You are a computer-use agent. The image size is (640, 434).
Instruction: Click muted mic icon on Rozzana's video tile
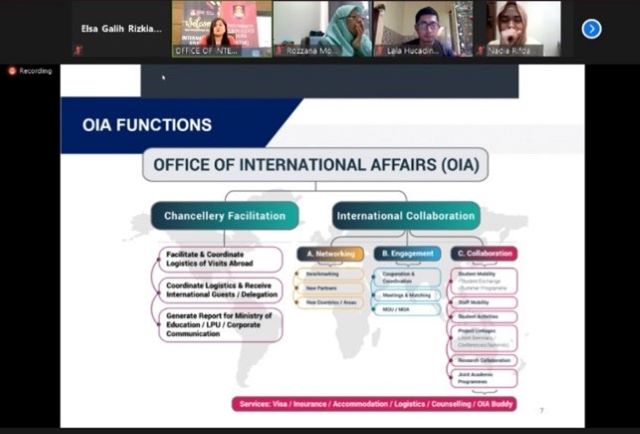(279, 51)
